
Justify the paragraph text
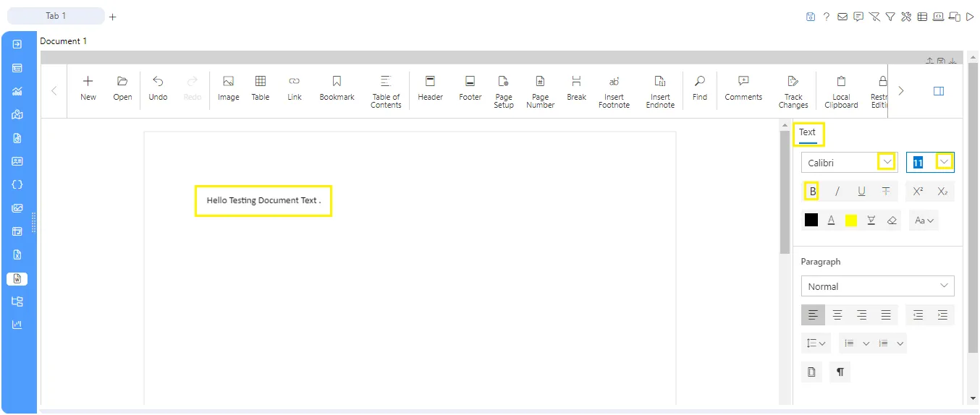(886, 315)
